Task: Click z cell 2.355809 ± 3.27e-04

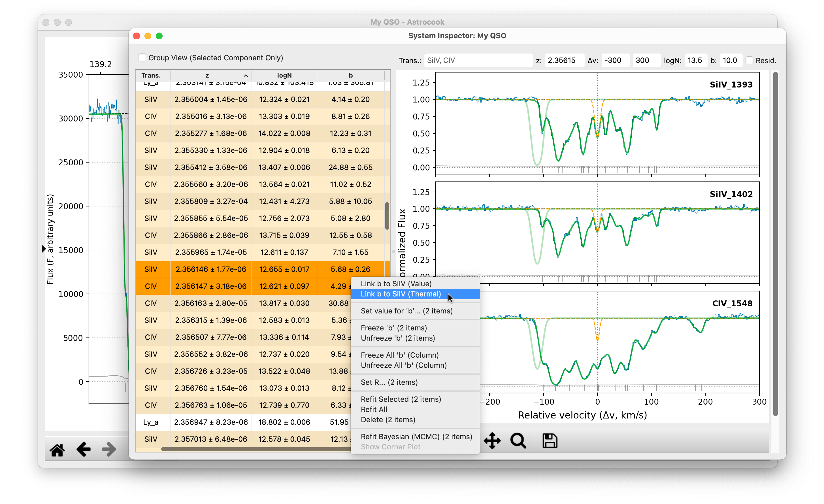Action: tap(211, 202)
